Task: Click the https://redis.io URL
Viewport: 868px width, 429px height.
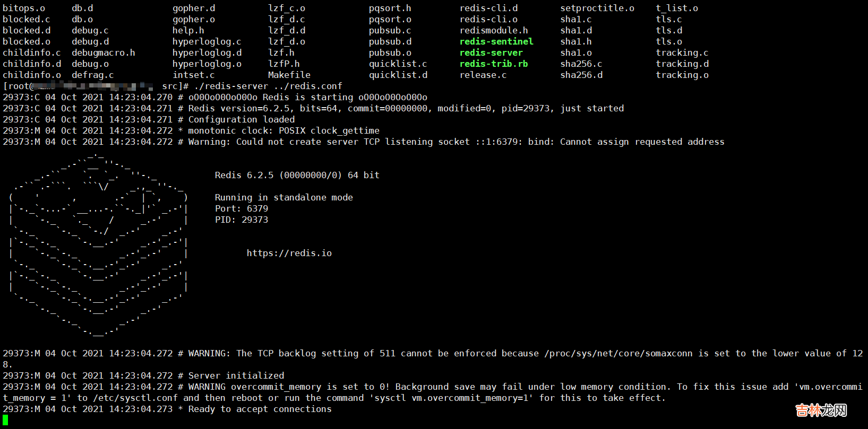Action: (289, 253)
